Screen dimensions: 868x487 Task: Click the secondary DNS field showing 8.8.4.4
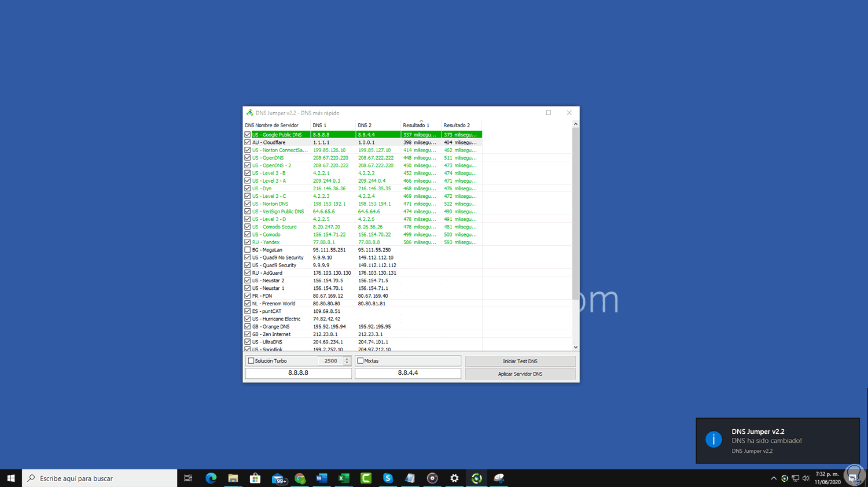(408, 373)
